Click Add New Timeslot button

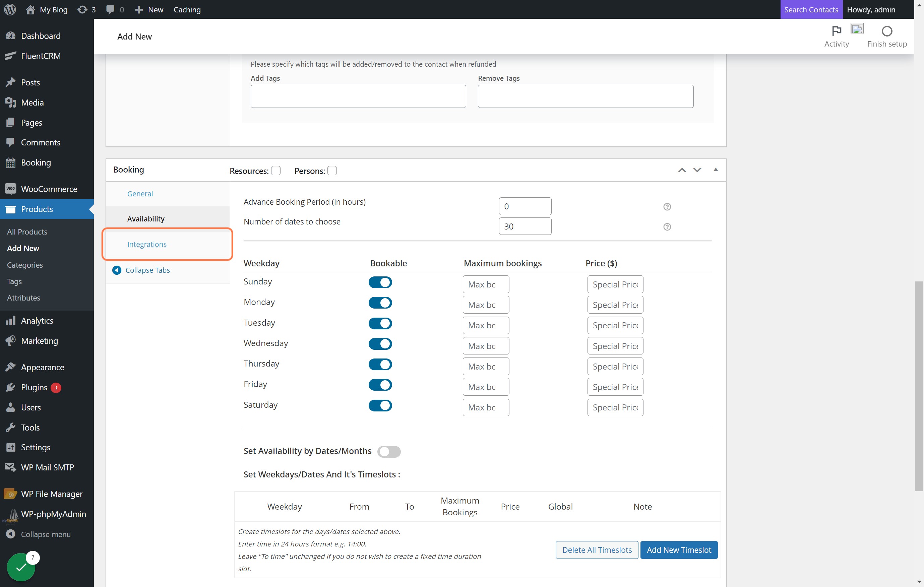click(x=678, y=549)
